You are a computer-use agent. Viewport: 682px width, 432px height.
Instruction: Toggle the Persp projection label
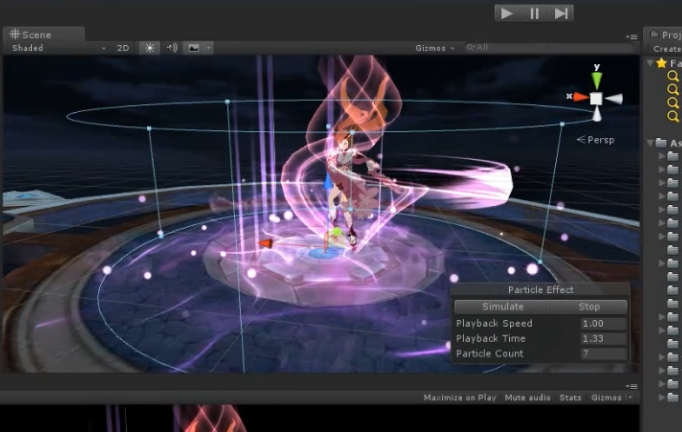coord(595,140)
